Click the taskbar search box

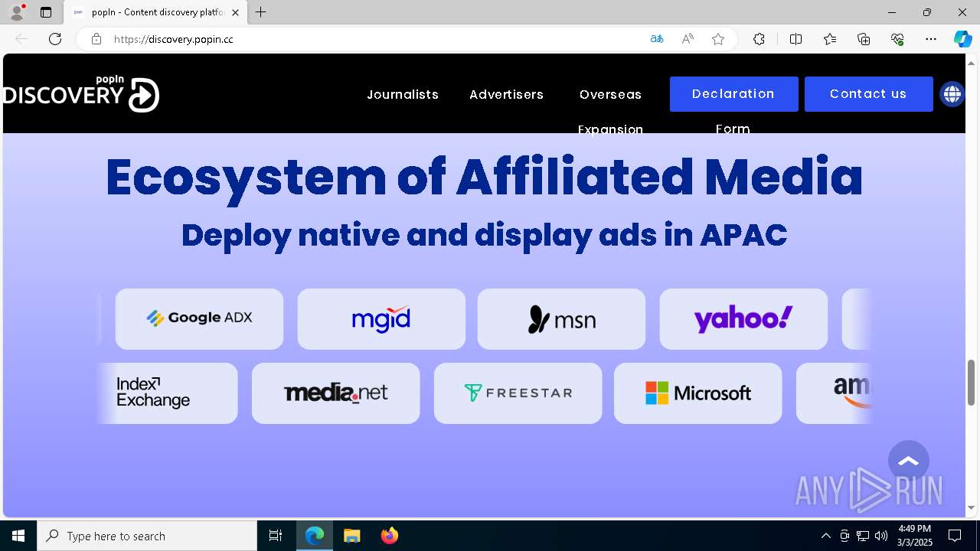point(147,536)
